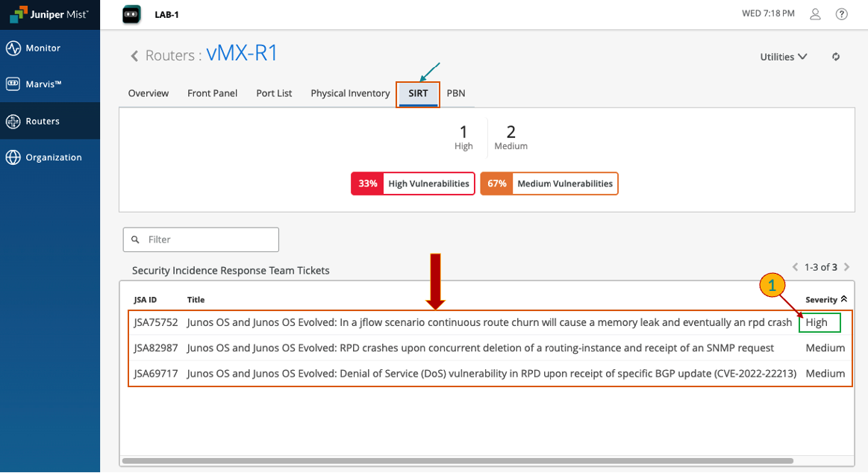Open Organization globe icon
The height and width of the screenshot is (473, 868).
click(13, 157)
